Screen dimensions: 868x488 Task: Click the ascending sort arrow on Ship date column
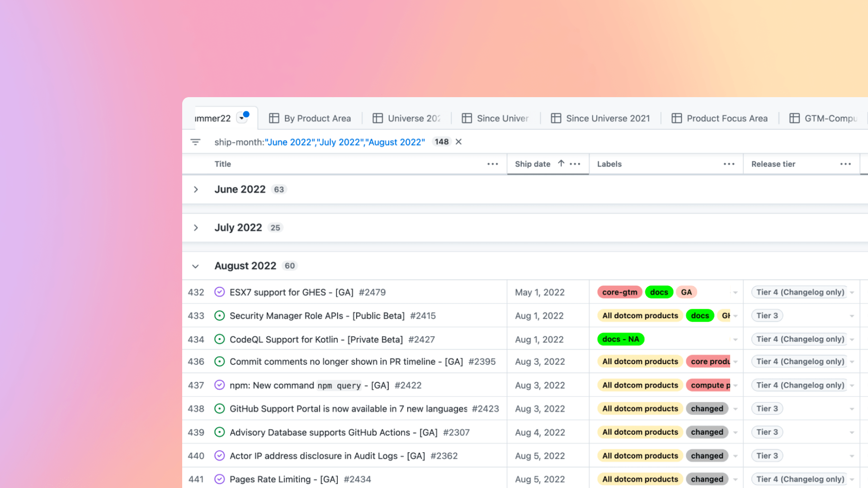[561, 164]
